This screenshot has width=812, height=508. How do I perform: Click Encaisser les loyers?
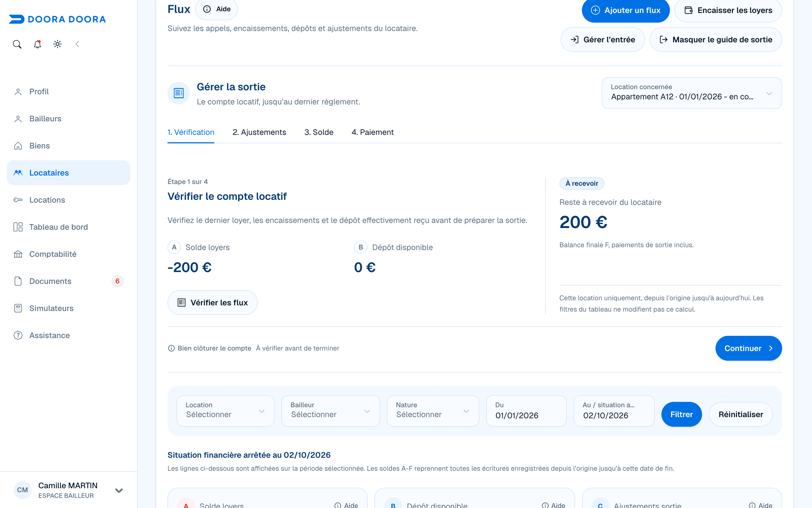click(728, 10)
